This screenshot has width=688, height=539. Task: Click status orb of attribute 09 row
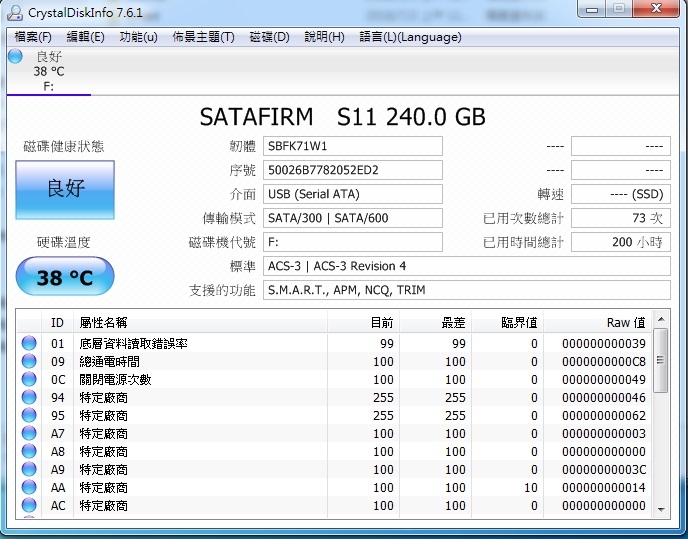point(29,361)
